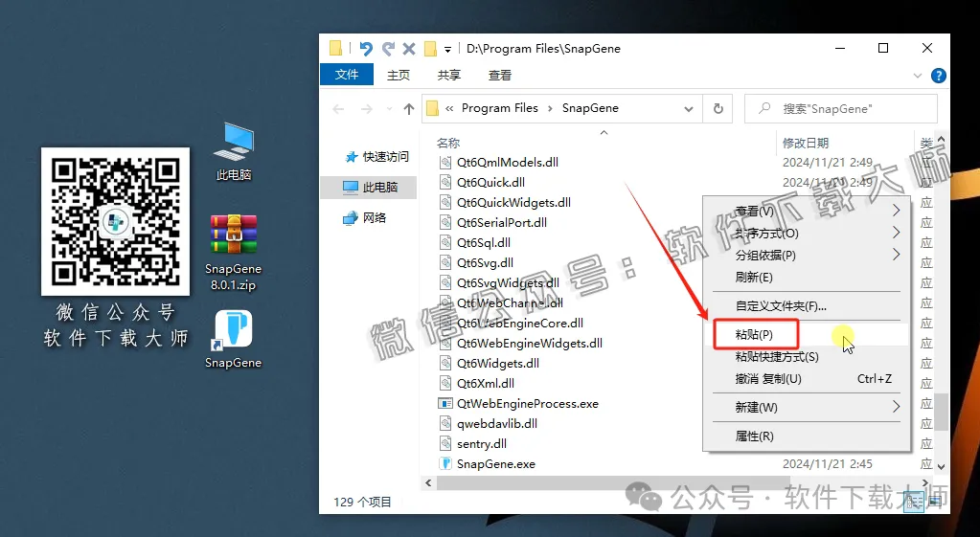This screenshot has width=980, height=537.
Task: Select file SnapGene.exe
Action: pos(495,464)
